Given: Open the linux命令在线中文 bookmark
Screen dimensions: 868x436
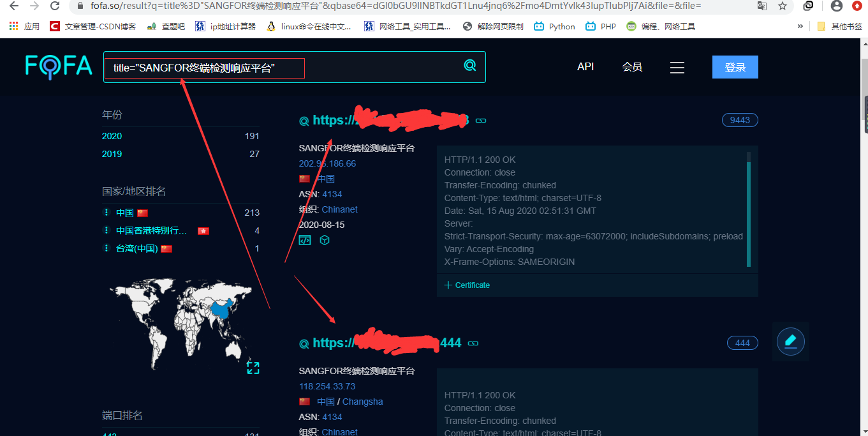Looking at the screenshot, I should [x=309, y=26].
